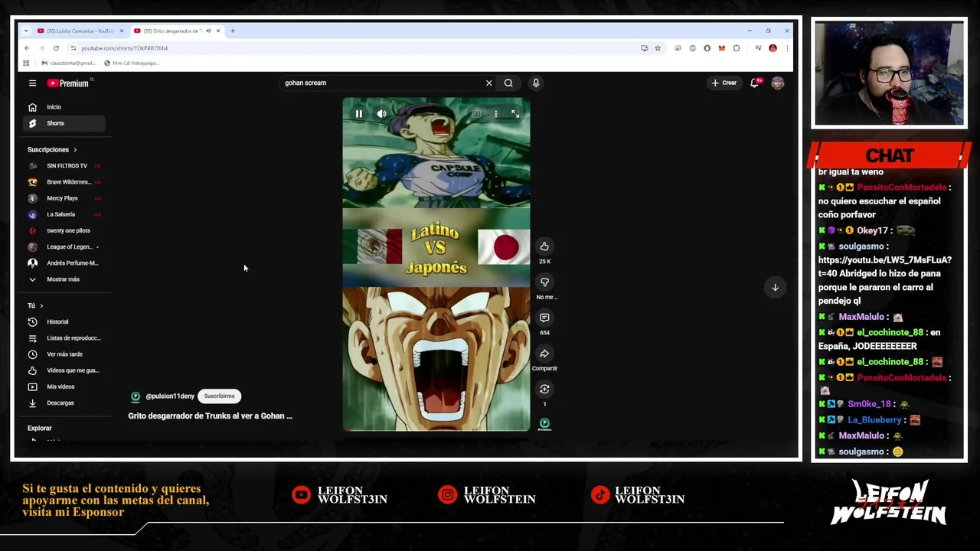Go to YouTube Premium home logo
The image size is (980, 551).
pyautogui.click(x=69, y=83)
